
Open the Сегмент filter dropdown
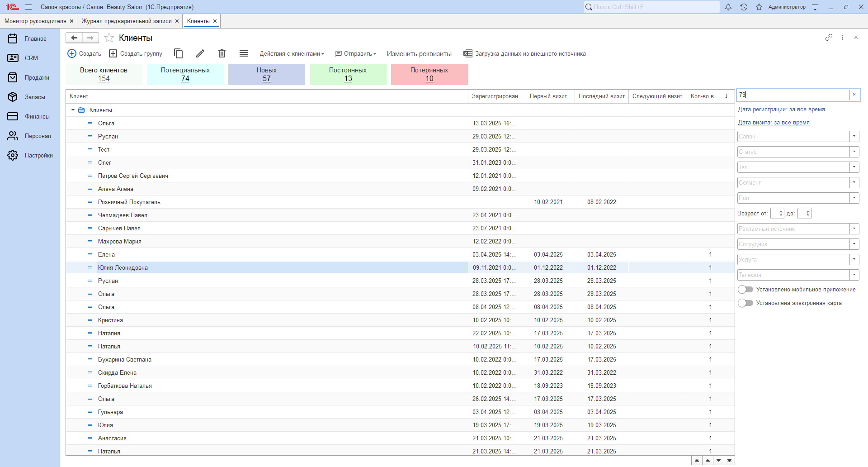click(854, 182)
